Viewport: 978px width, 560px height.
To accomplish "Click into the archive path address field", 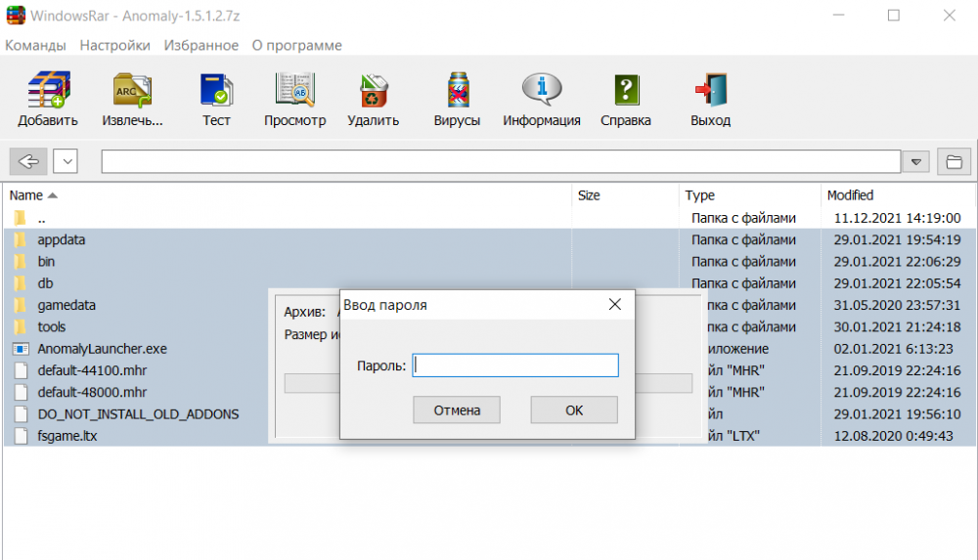I will (x=501, y=161).
